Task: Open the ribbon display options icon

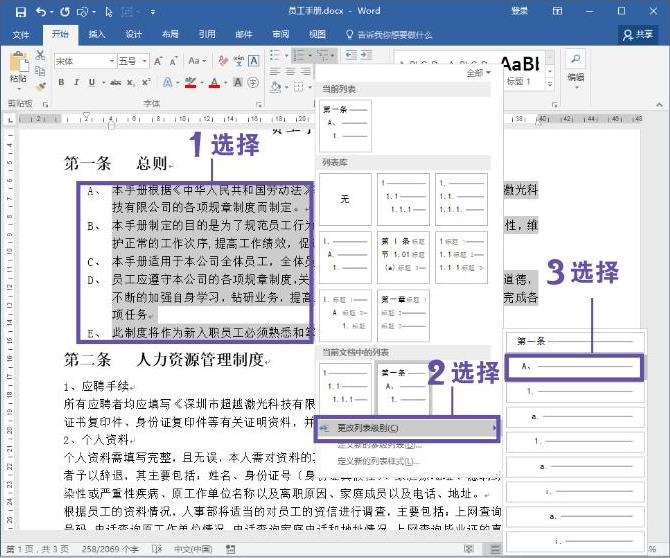Action: tap(557, 12)
